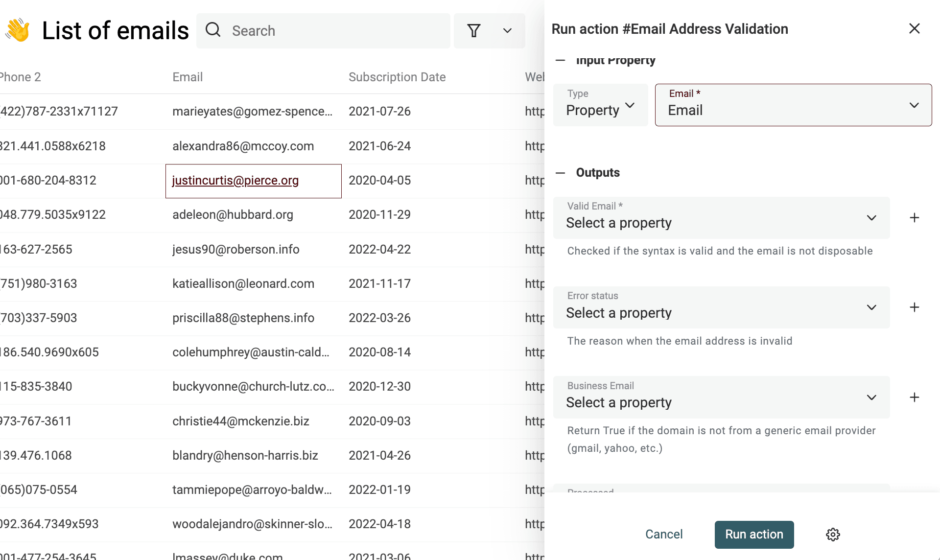Open the justincurtis@pierce.org email link
Viewport: 940px width, 560px height.
pos(235,181)
